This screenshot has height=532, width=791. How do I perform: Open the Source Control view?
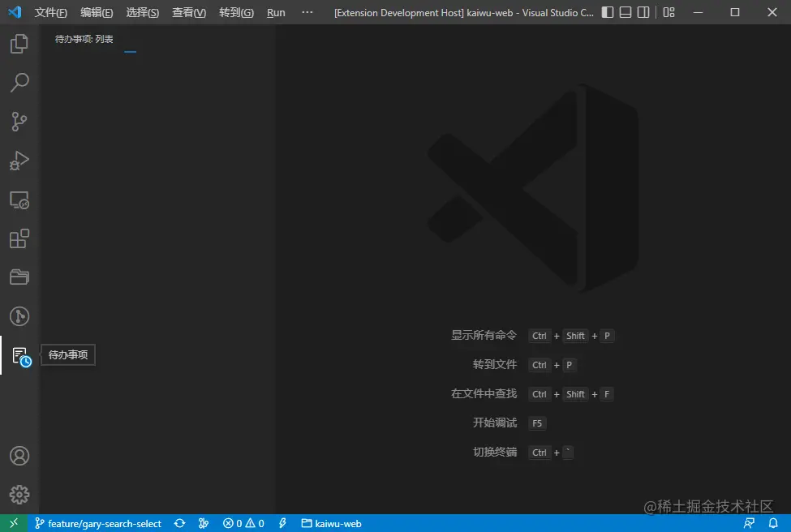(19, 122)
